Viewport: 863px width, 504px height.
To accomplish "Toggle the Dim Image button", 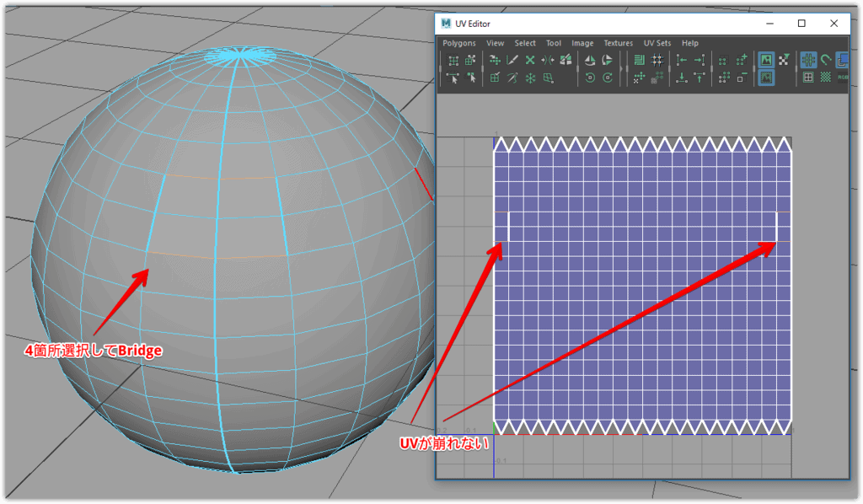I will [x=766, y=78].
